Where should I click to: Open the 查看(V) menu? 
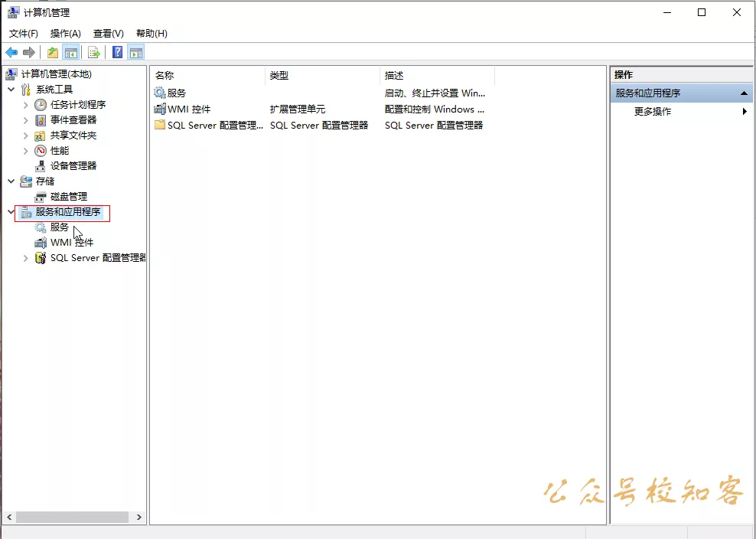click(x=107, y=33)
